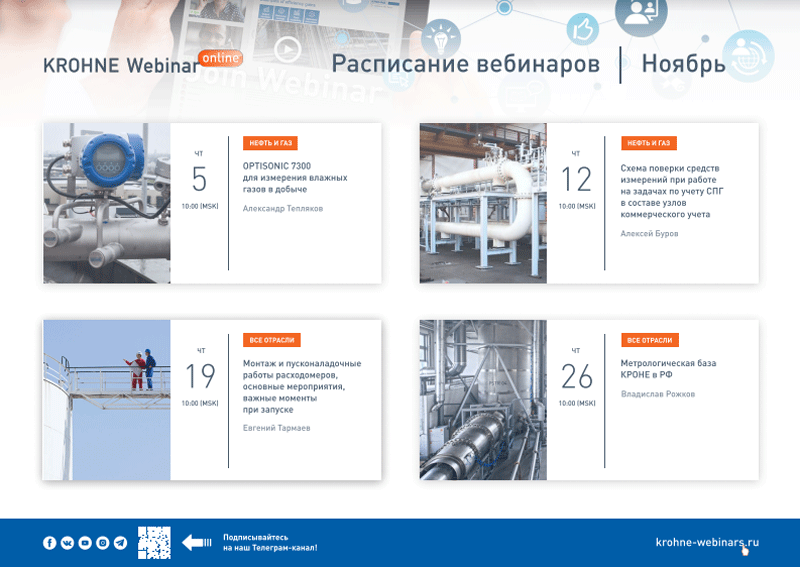Select speaker name Евгений Тармаев

click(x=277, y=428)
